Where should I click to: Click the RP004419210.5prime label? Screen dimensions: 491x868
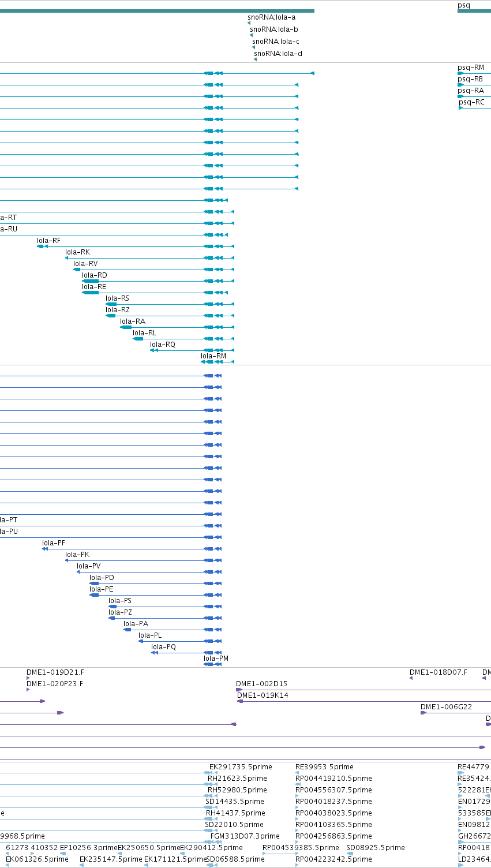(x=333, y=779)
